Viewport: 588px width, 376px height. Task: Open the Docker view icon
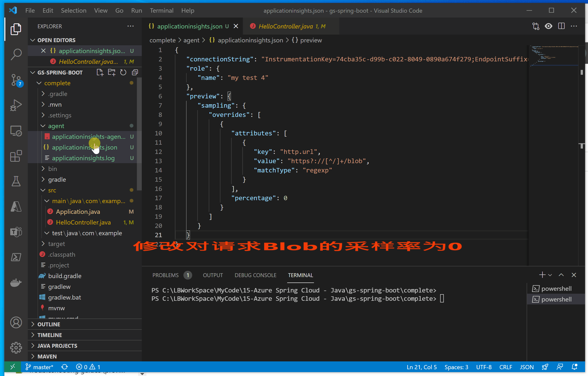coord(16,282)
